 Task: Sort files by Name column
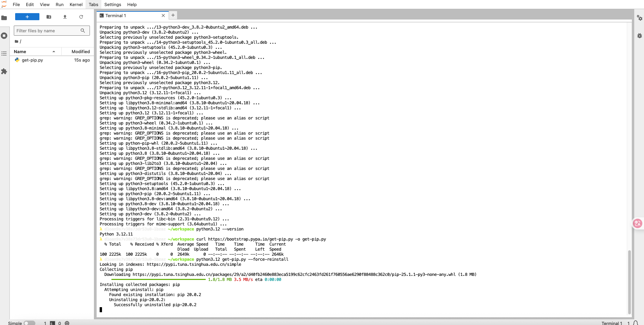pyautogui.click(x=35, y=51)
